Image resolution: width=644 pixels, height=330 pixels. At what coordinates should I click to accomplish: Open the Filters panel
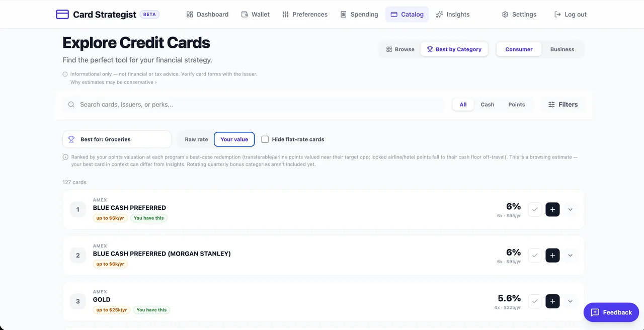(x=563, y=105)
